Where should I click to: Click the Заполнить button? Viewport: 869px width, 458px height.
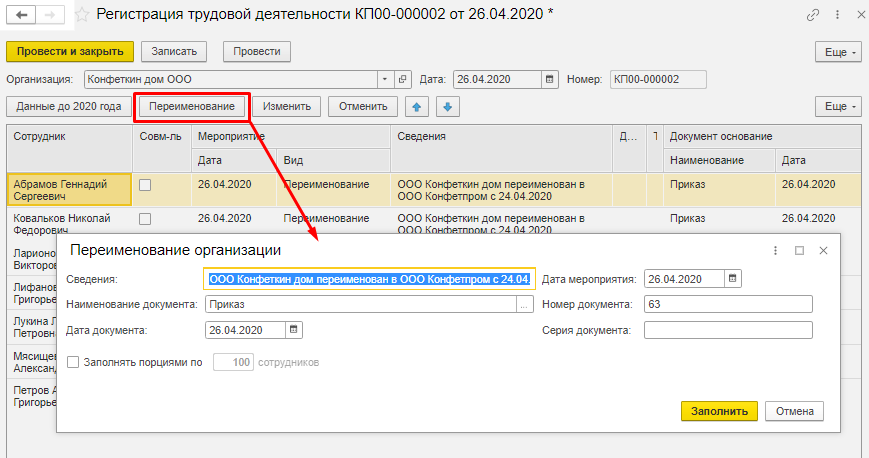pyautogui.click(x=719, y=411)
